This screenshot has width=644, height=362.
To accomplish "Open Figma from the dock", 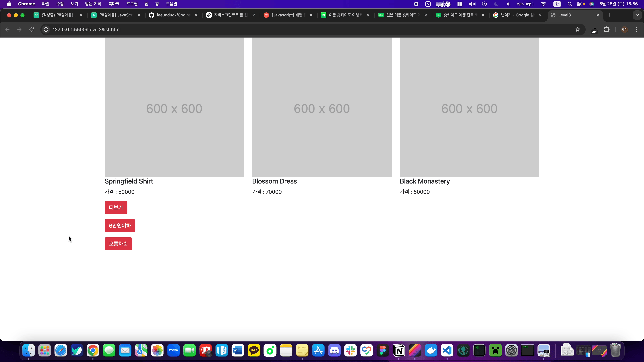I will pos(383,350).
